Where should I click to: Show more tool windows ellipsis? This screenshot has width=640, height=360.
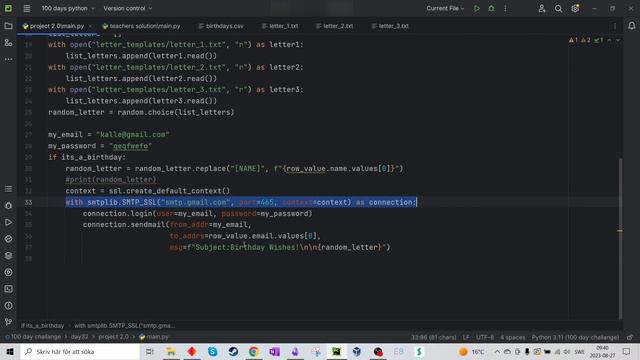pyautogui.click(x=8, y=59)
